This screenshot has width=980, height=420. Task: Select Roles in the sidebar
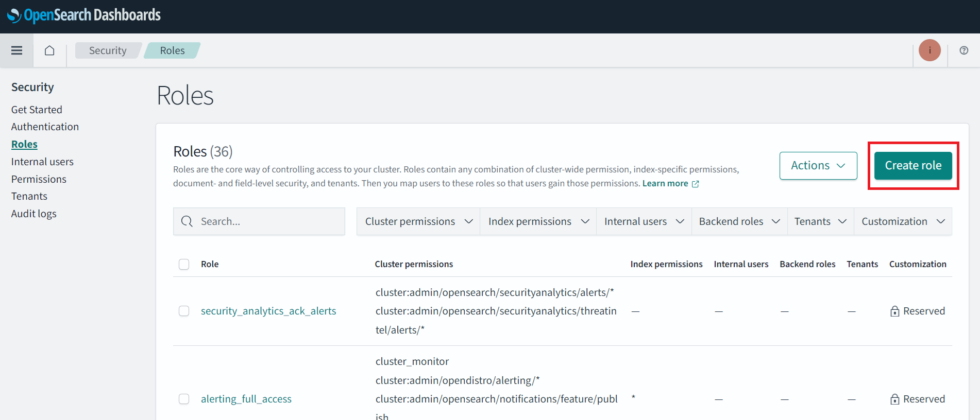[x=24, y=144]
